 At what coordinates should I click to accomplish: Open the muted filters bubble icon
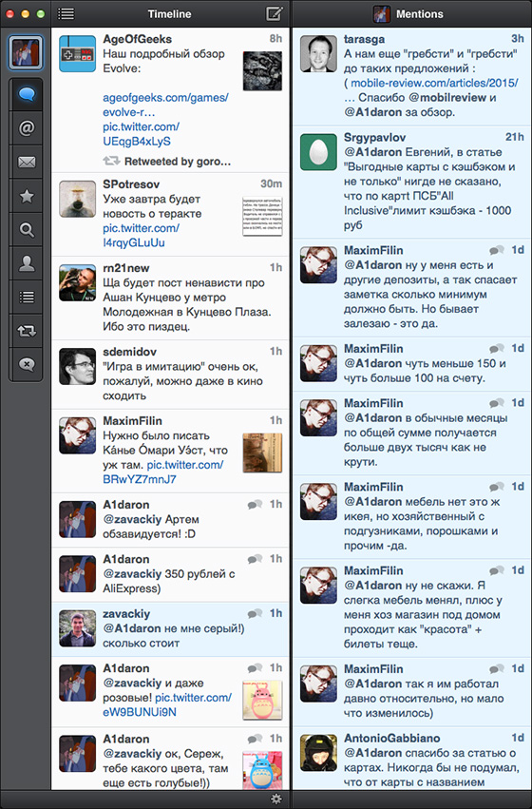click(x=27, y=364)
